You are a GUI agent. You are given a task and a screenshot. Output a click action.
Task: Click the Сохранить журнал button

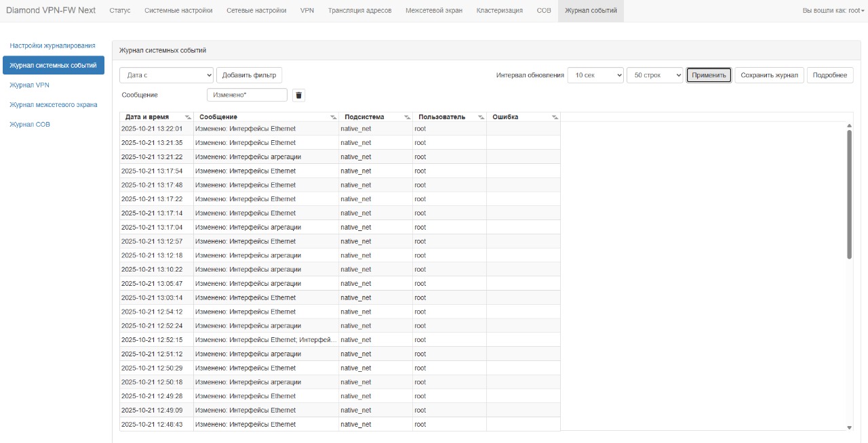[x=769, y=75]
